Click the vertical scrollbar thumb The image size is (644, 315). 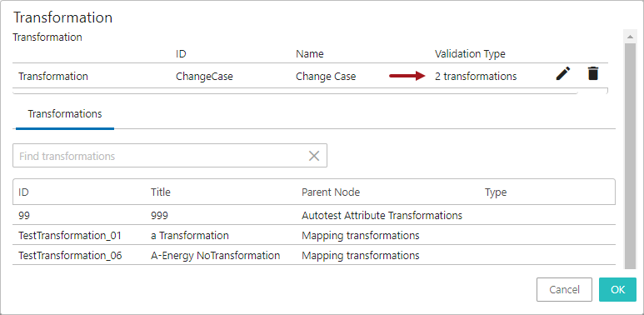pyautogui.click(x=629, y=156)
